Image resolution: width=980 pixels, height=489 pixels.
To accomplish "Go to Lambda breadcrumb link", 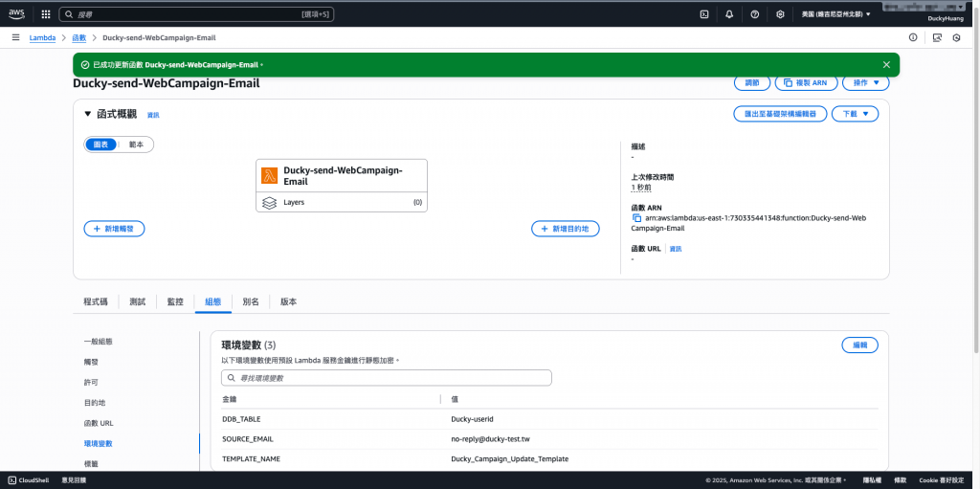I will 42,37.
